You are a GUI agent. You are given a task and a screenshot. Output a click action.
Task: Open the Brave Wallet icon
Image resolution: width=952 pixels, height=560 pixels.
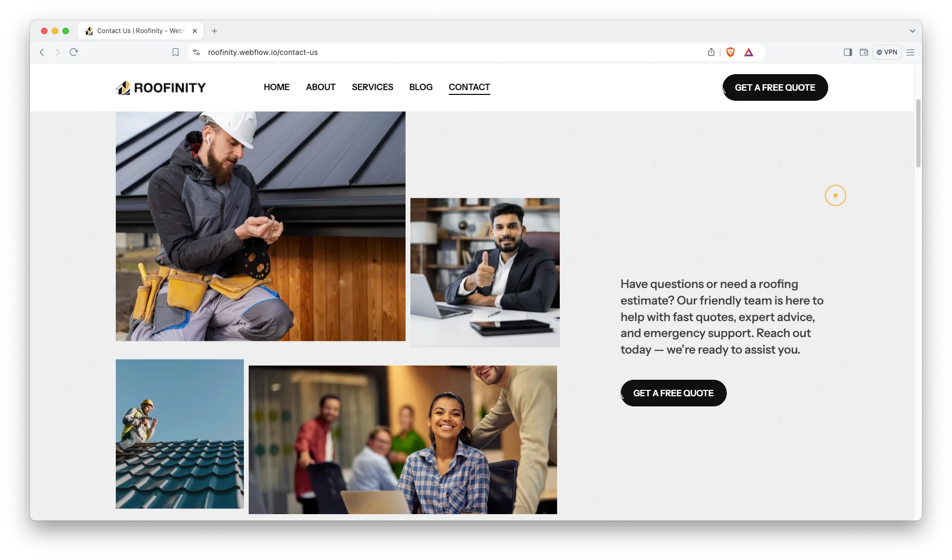pos(863,52)
